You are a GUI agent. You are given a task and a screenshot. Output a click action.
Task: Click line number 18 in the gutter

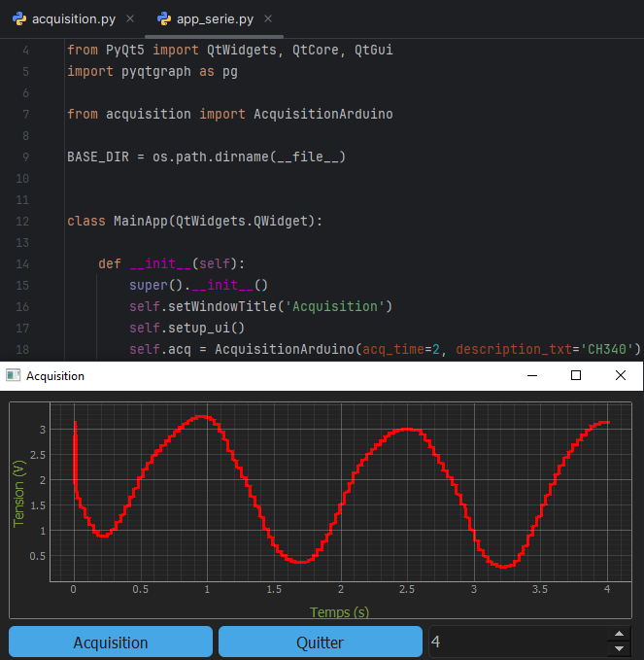pyautogui.click(x=22, y=349)
